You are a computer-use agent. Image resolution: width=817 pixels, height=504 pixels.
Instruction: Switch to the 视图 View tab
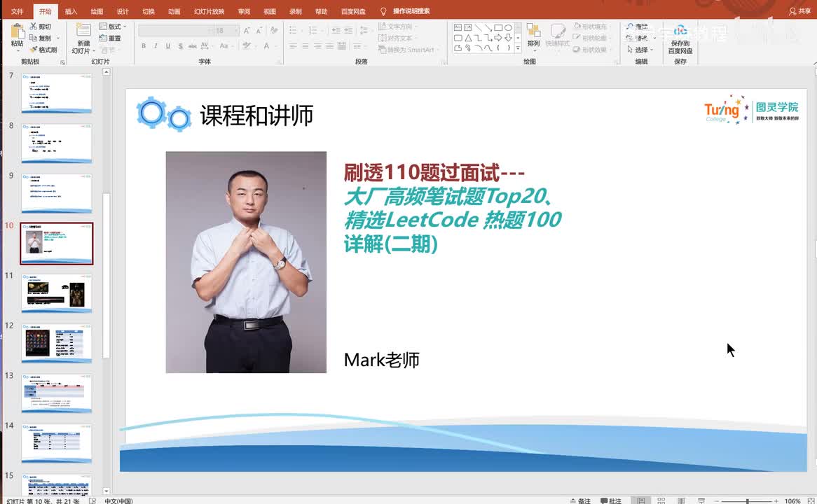(x=269, y=11)
